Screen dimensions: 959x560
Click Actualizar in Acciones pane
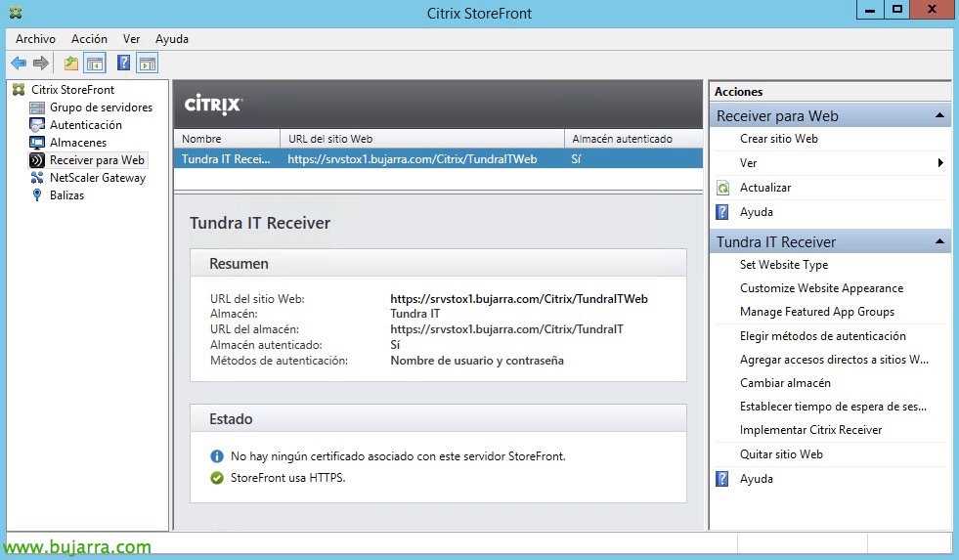click(x=765, y=188)
